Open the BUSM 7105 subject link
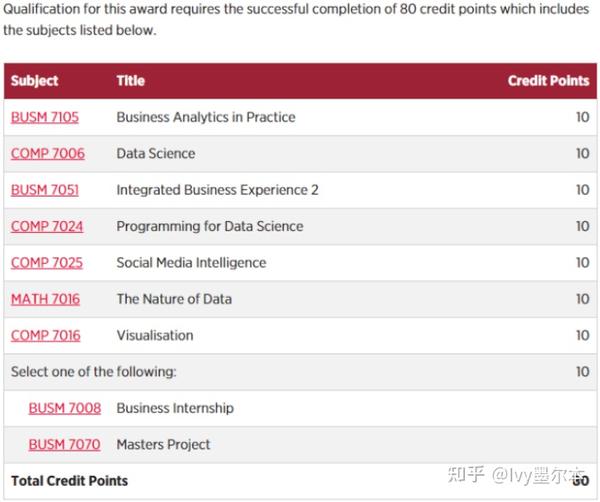 pos(45,117)
